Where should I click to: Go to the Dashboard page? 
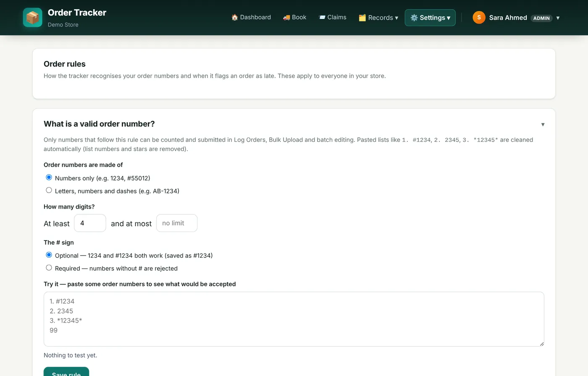[251, 17]
